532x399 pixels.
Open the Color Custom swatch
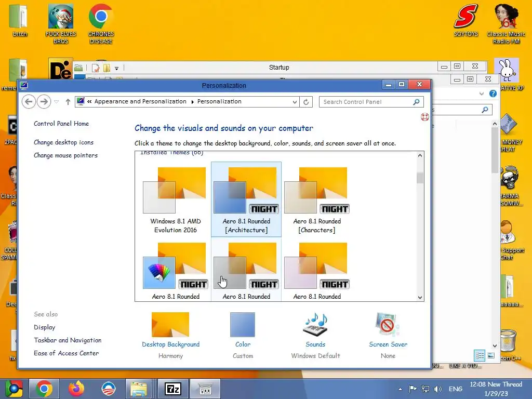243,335
